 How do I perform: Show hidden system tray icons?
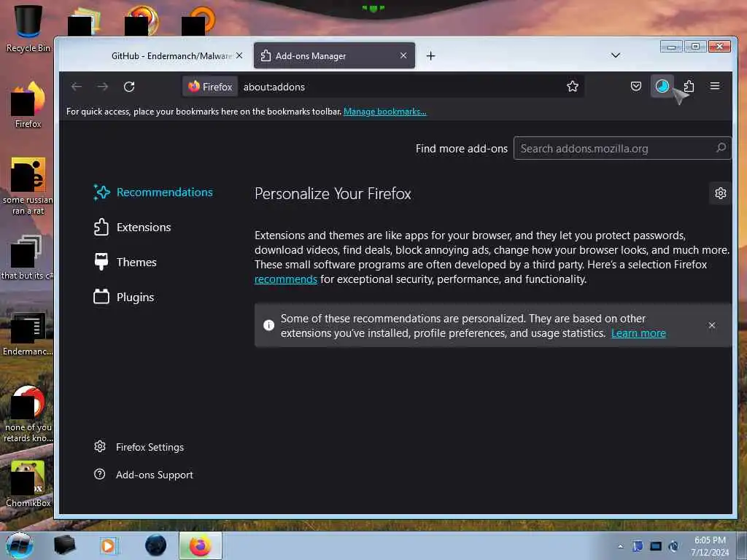pyautogui.click(x=620, y=546)
